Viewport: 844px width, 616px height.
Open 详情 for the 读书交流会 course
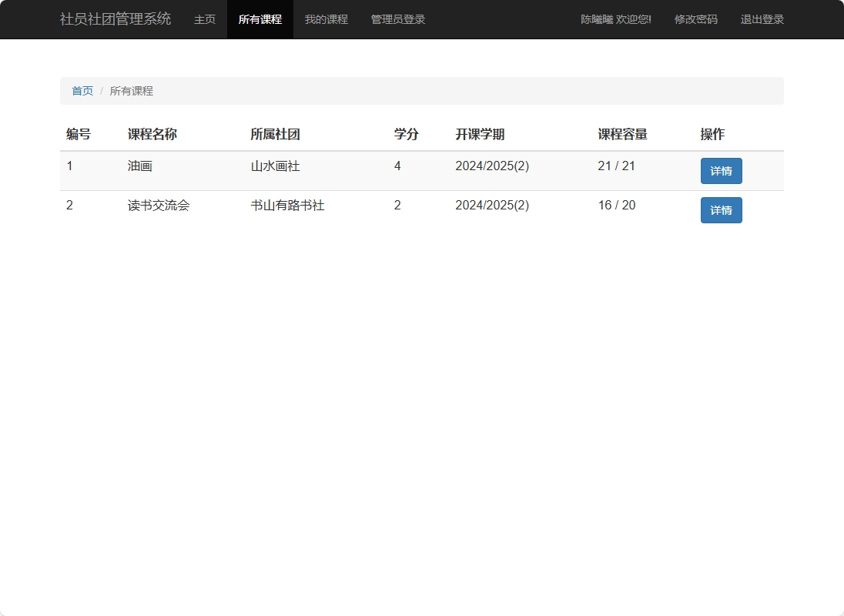pyautogui.click(x=721, y=209)
